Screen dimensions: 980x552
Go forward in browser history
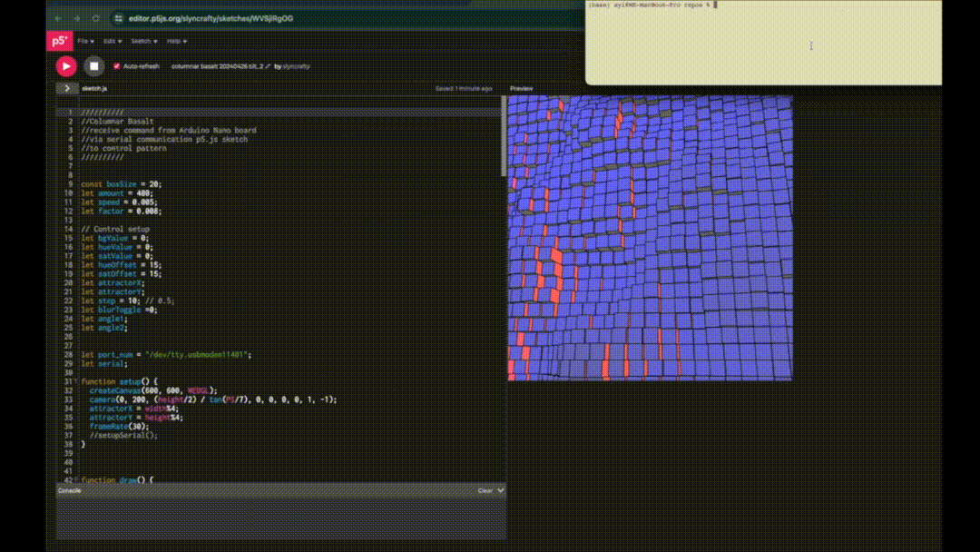pos(77,18)
